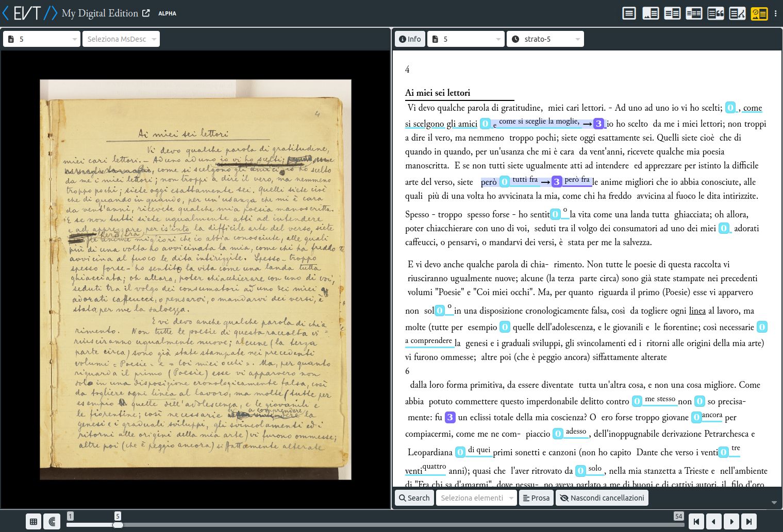Open the Seleziona elementi dropdown

click(x=476, y=498)
